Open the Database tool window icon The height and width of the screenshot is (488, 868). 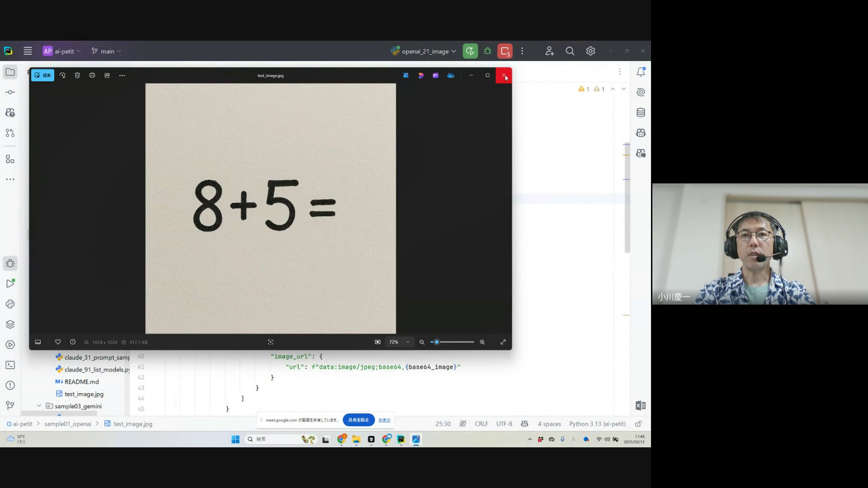pyautogui.click(x=641, y=113)
